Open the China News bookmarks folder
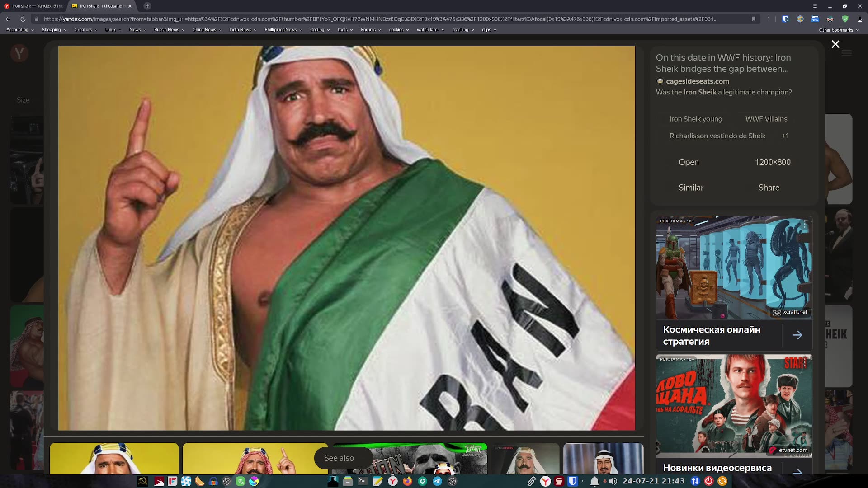 207,30
